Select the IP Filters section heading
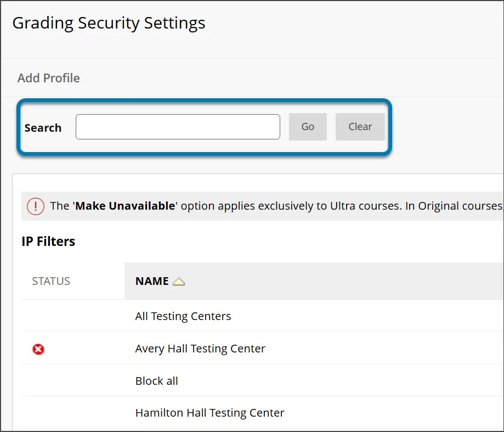The width and height of the screenshot is (504, 432). (x=48, y=241)
